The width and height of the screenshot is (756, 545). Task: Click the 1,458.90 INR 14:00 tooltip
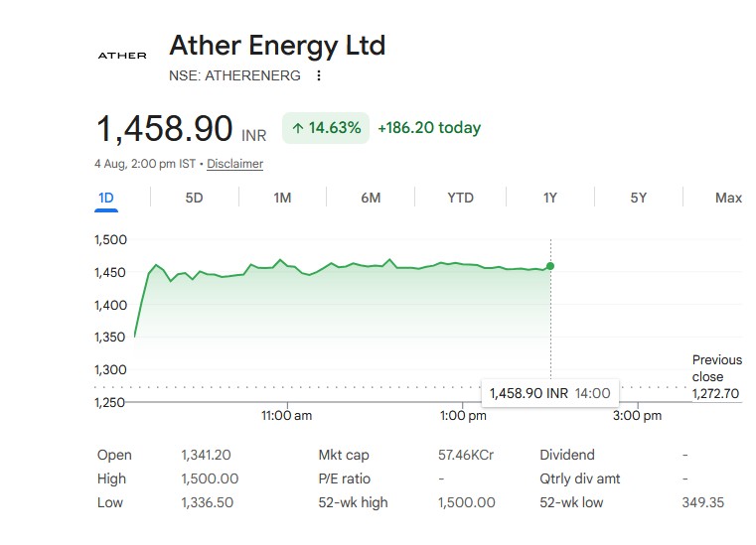pos(550,393)
